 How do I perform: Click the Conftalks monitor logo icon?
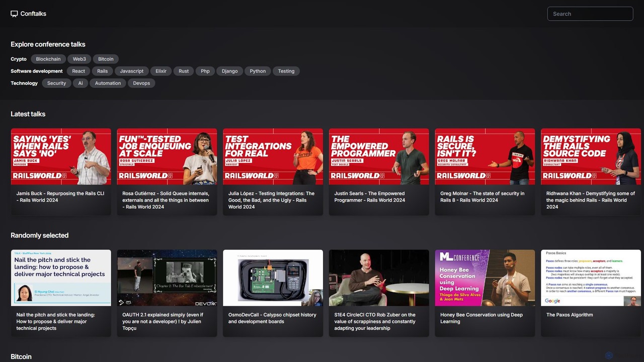14,14
